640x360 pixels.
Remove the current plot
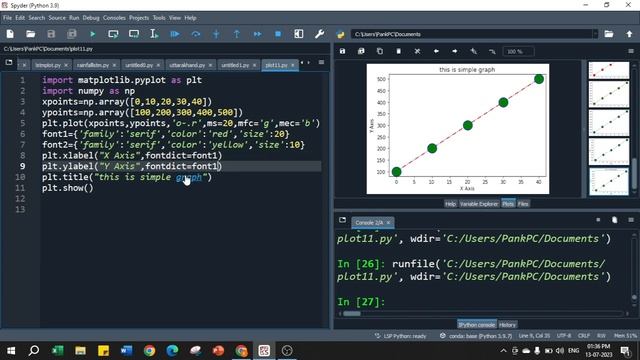399,51
